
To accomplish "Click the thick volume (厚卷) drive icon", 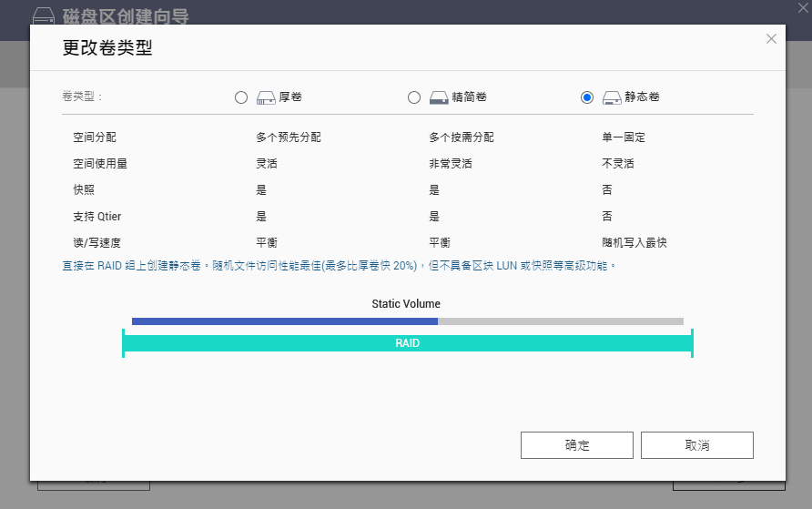I will point(266,97).
